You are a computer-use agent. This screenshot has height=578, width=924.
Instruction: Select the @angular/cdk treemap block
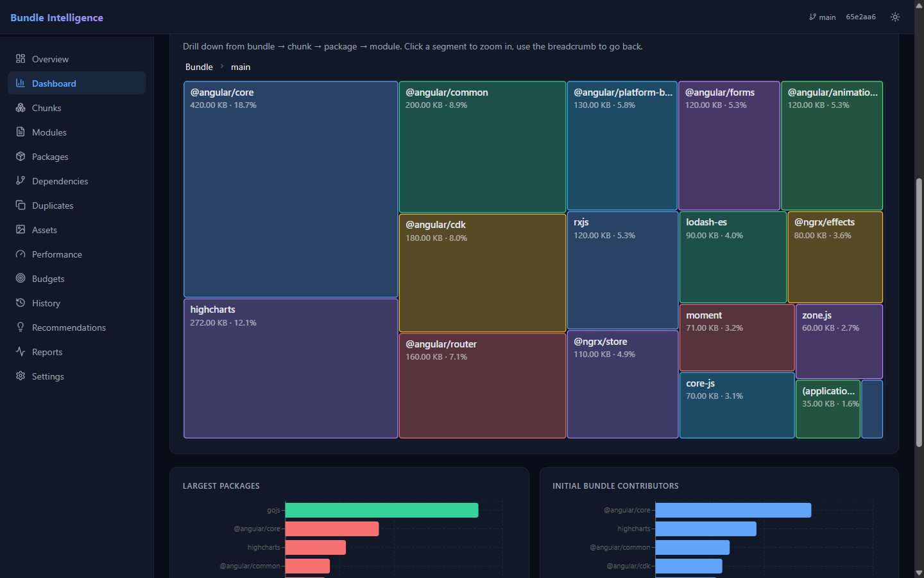click(483, 273)
